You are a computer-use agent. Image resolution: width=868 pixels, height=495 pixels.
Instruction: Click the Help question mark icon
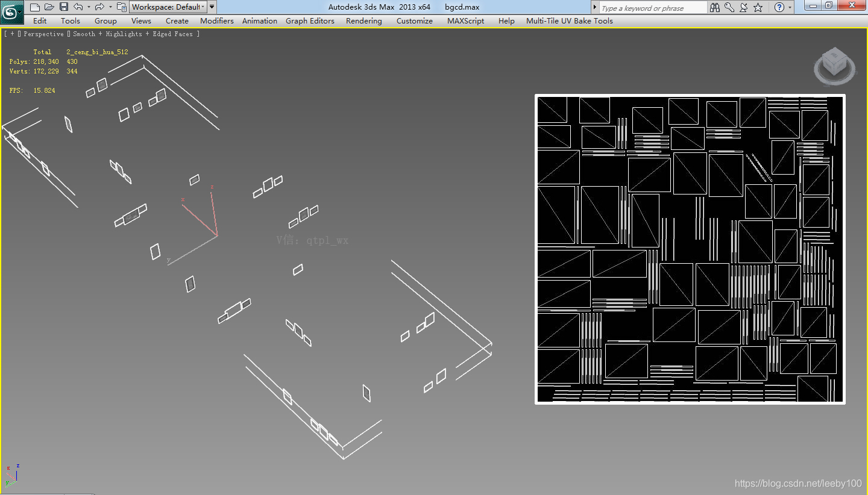779,7
